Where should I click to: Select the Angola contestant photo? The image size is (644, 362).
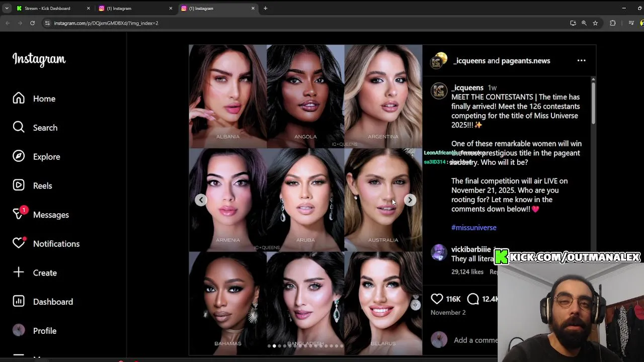pyautogui.click(x=305, y=96)
